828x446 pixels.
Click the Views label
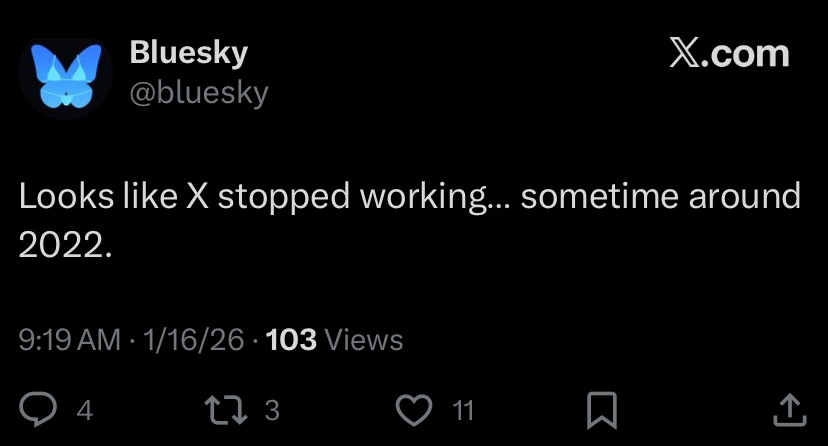point(364,340)
